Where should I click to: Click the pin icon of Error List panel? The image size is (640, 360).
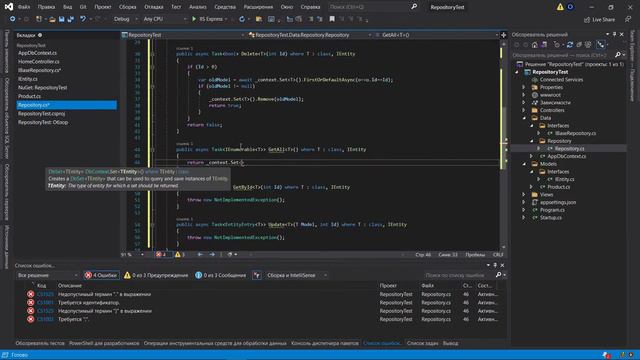[495, 265]
